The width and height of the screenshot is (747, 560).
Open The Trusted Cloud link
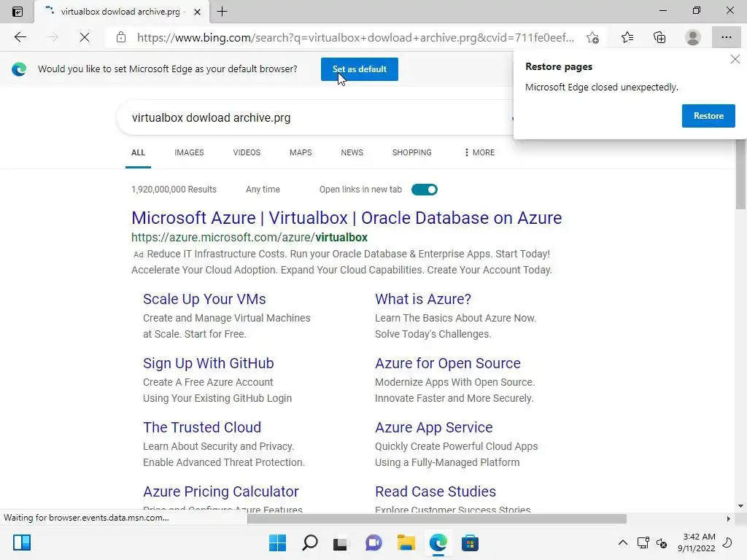coord(202,427)
